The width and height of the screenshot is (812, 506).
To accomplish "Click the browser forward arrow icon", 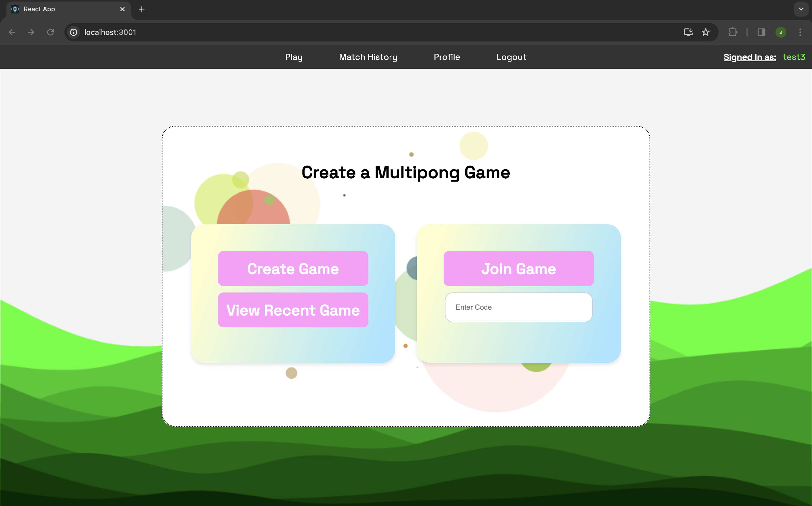I will click(31, 32).
